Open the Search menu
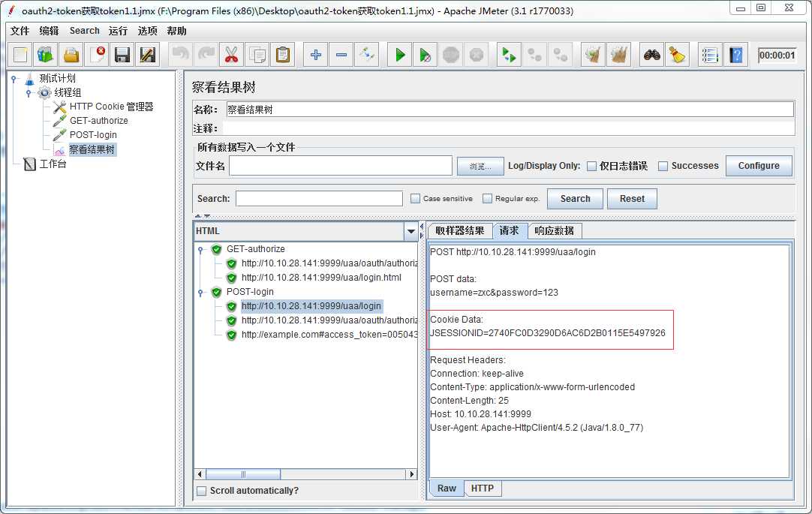Image resolution: width=812 pixels, height=514 pixels. (x=84, y=31)
